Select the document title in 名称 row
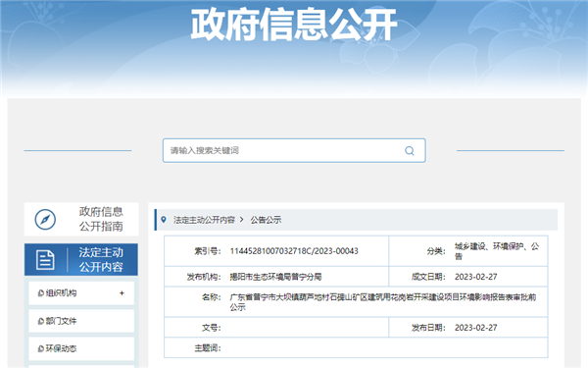The width and height of the screenshot is (588, 368). pos(383,302)
